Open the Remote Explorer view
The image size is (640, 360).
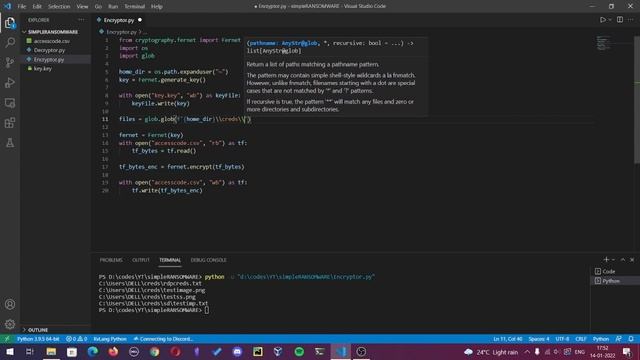(10, 103)
